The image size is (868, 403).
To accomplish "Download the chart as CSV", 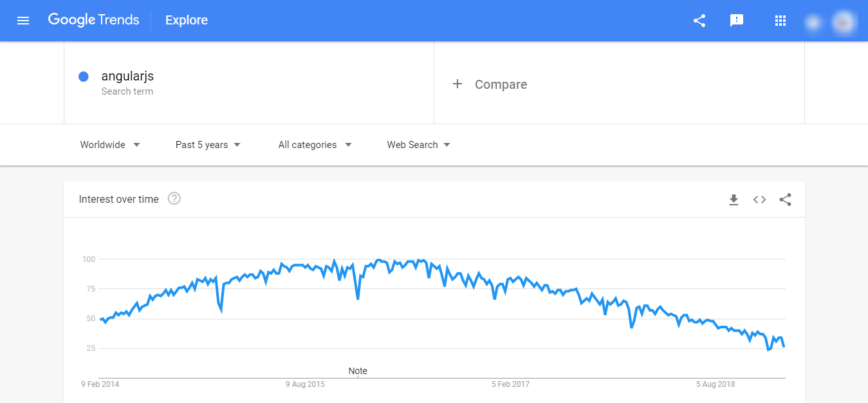I will point(734,200).
